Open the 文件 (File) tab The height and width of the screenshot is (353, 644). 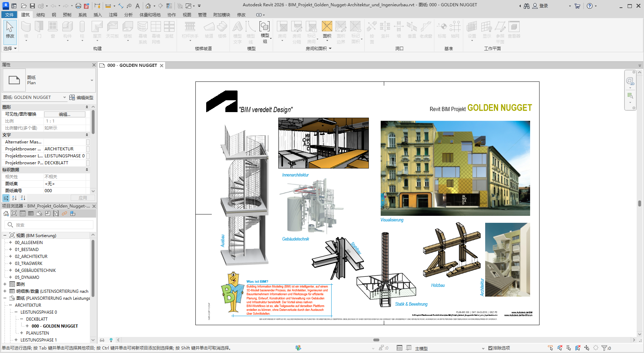point(9,15)
